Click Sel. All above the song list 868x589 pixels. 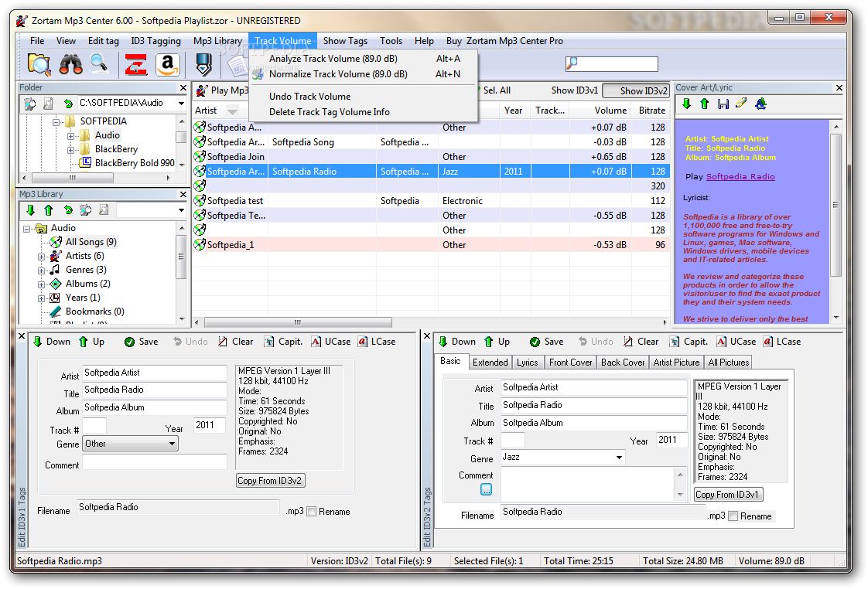click(497, 90)
